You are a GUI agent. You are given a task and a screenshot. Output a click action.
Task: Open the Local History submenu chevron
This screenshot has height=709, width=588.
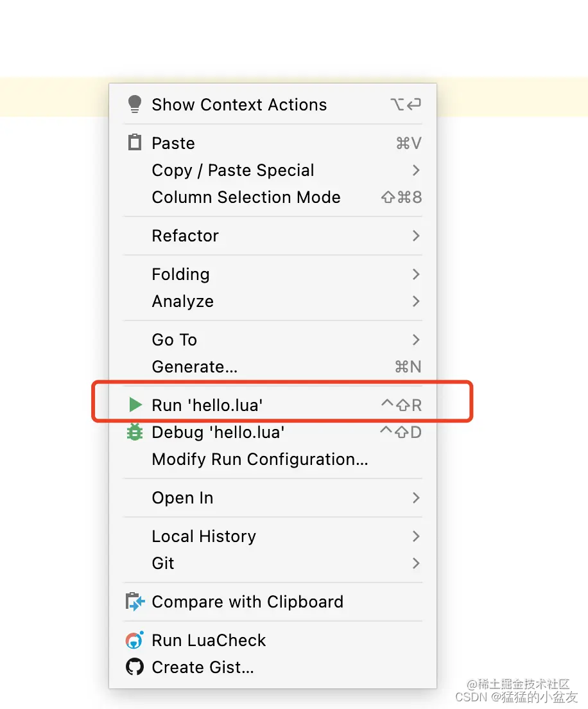point(416,536)
